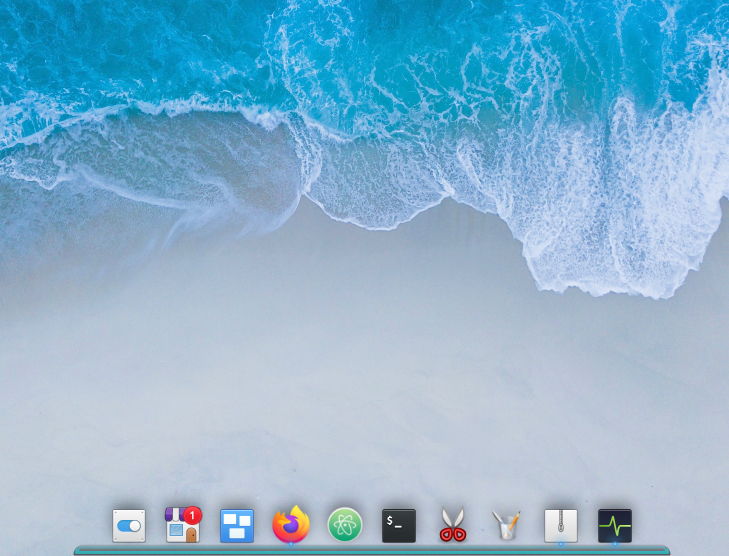Open the System Monitor icon
The width and height of the screenshot is (729, 556).
(615, 526)
